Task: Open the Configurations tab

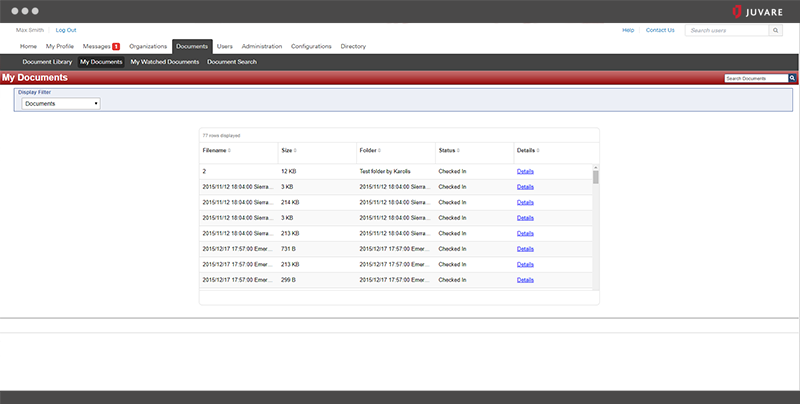Action: [311, 46]
